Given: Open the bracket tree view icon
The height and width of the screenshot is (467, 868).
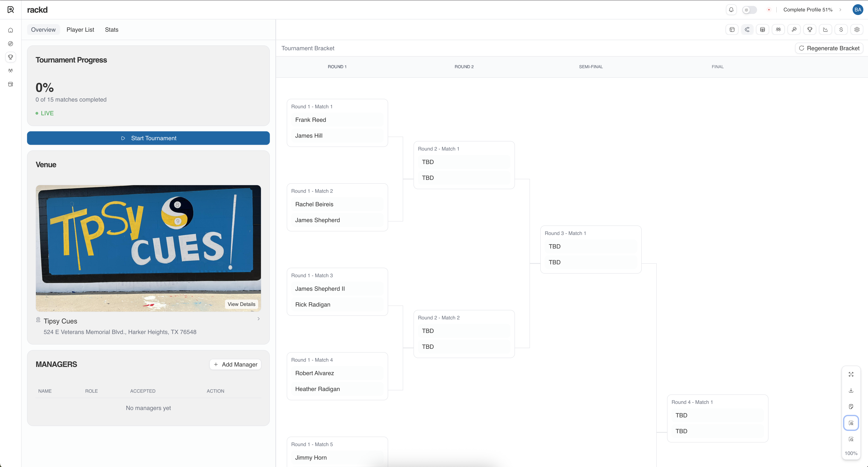Looking at the screenshot, I should (747, 30).
